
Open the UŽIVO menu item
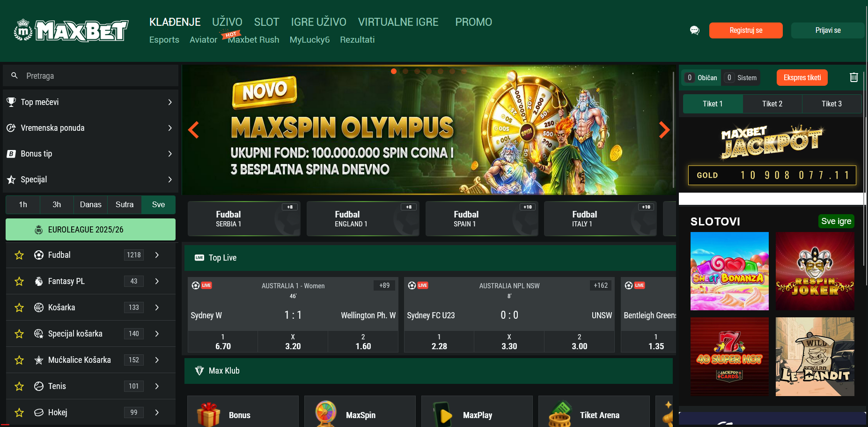click(227, 22)
